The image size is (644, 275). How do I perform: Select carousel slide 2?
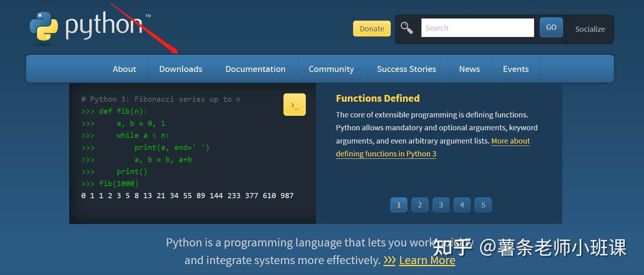pyautogui.click(x=419, y=204)
